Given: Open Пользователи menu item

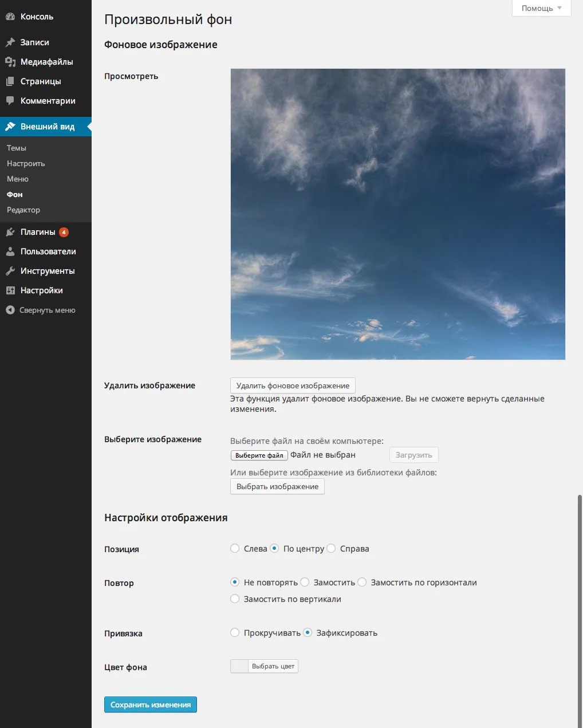Looking at the screenshot, I should pyautogui.click(x=46, y=251).
